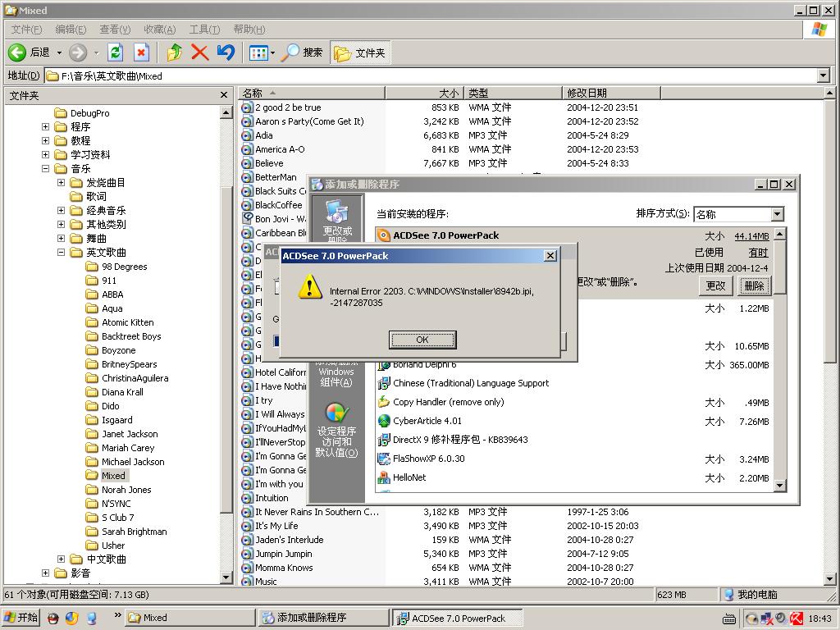
Task: Expand the 学习资料 folder tree node
Action: [46, 155]
